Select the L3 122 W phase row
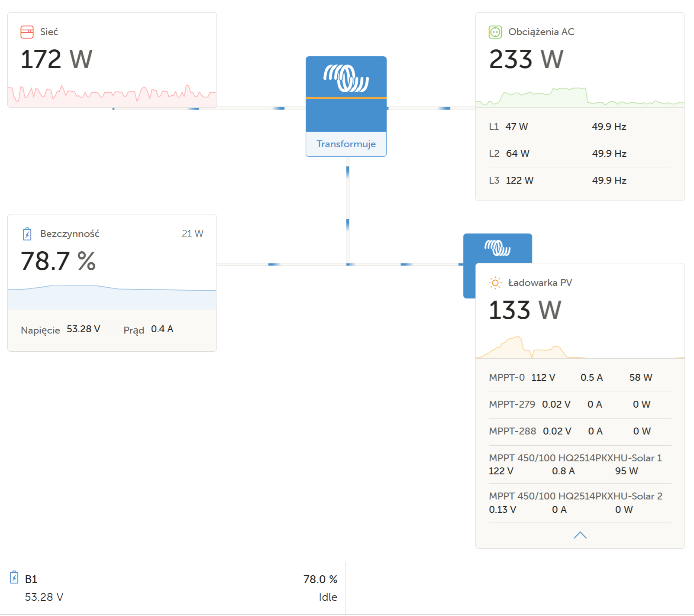This screenshot has width=694, height=616. pyautogui.click(x=580, y=181)
